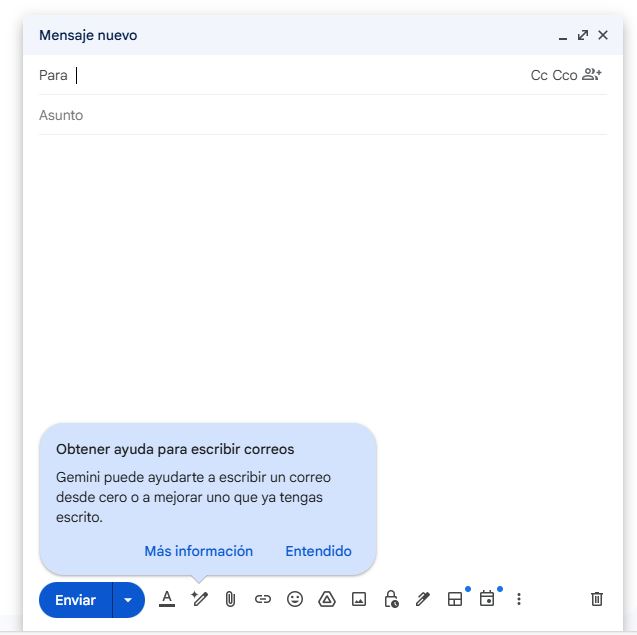The width and height of the screenshot is (637, 635).
Task: Open more options three-dot menu
Action: (x=519, y=599)
